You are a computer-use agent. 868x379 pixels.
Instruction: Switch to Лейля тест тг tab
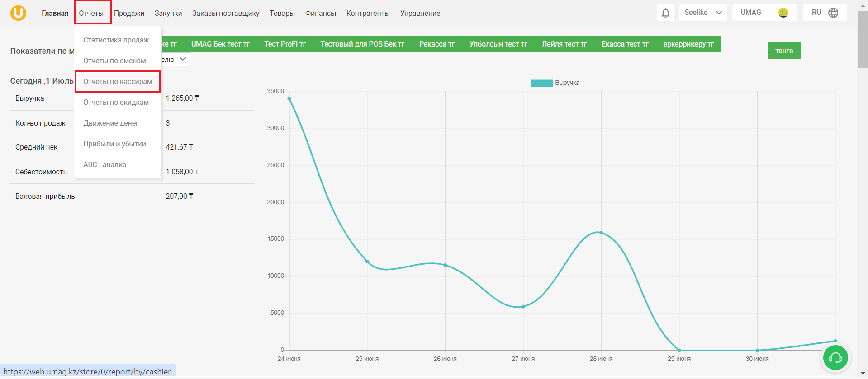(x=564, y=44)
